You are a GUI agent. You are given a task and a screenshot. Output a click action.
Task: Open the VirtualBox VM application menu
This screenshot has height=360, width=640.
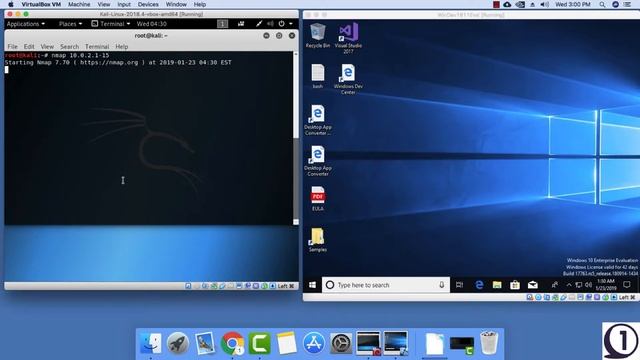point(41,4)
